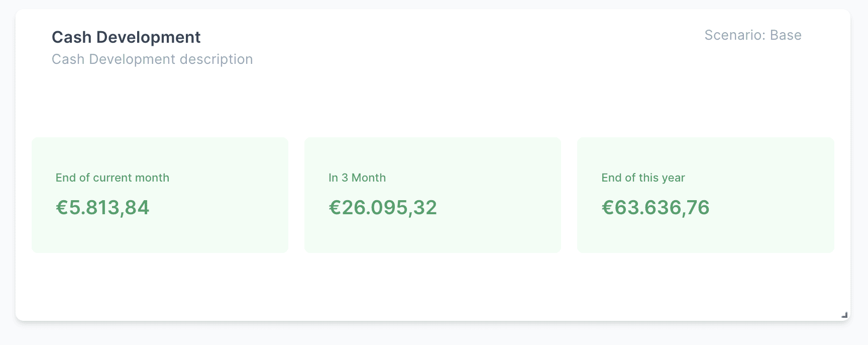This screenshot has height=345, width=868.
Task: Click euro sign before 26.095,32
Action: pos(335,208)
